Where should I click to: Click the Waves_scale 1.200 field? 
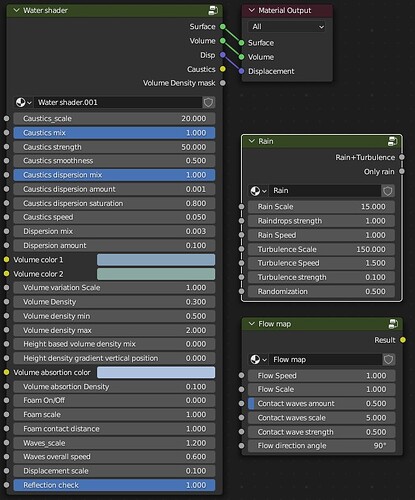point(114,443)
